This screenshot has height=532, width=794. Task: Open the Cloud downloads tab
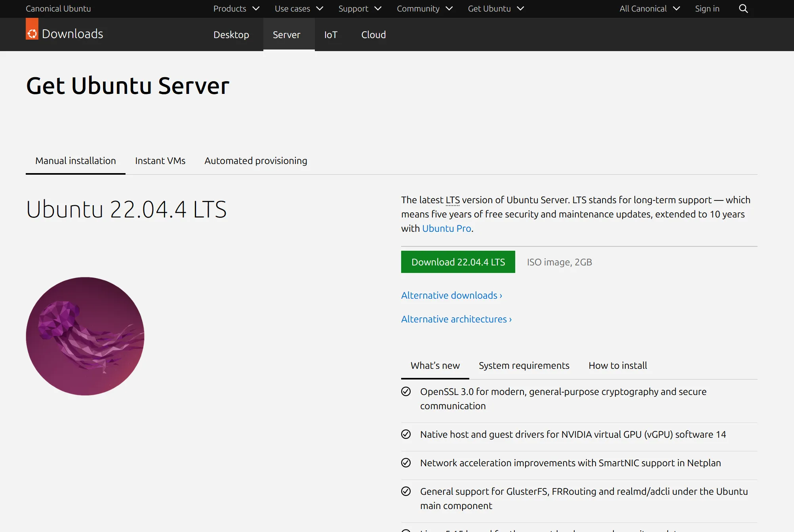pos(373,34)
